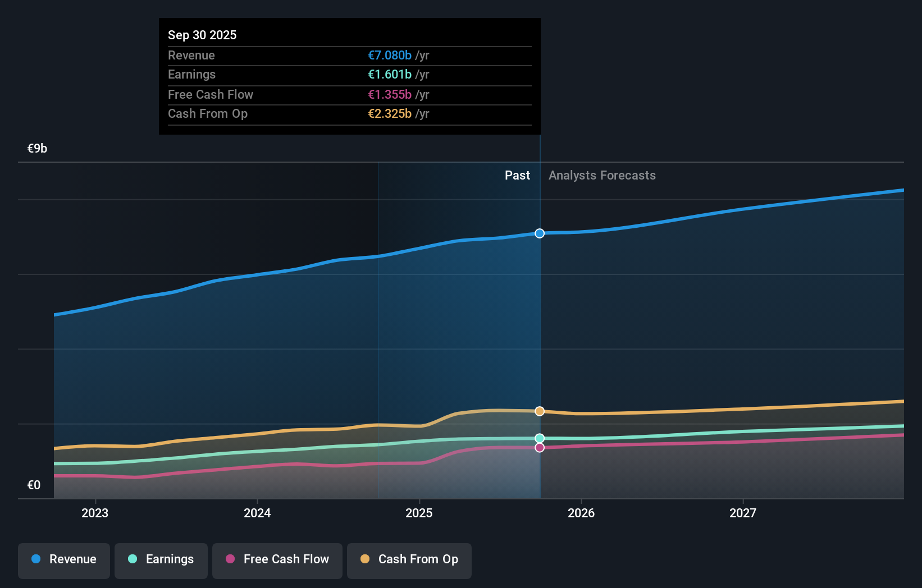
Task: Hide the Earnings line via its legend
Action: click(161, 559)
